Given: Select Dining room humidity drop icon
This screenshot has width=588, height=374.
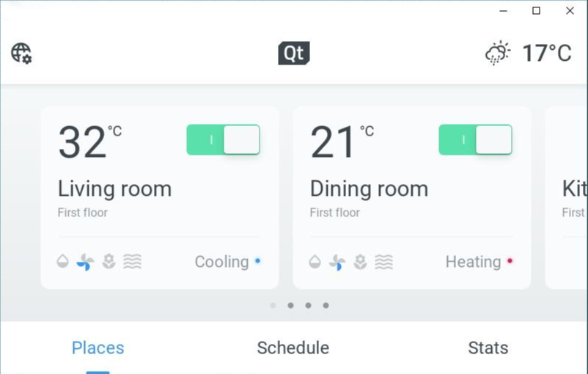Looking at the screenshot, I should click(x=315, y=262).
